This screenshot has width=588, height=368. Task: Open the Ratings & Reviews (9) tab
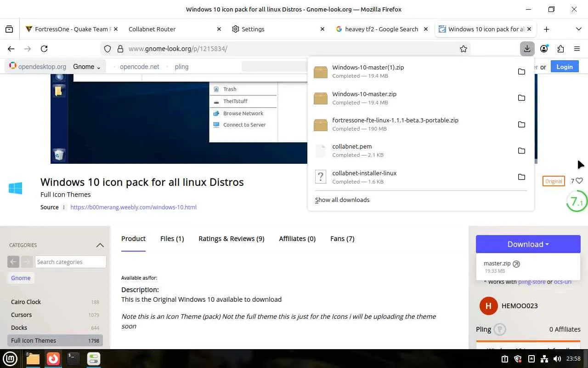tap(232, 239)
